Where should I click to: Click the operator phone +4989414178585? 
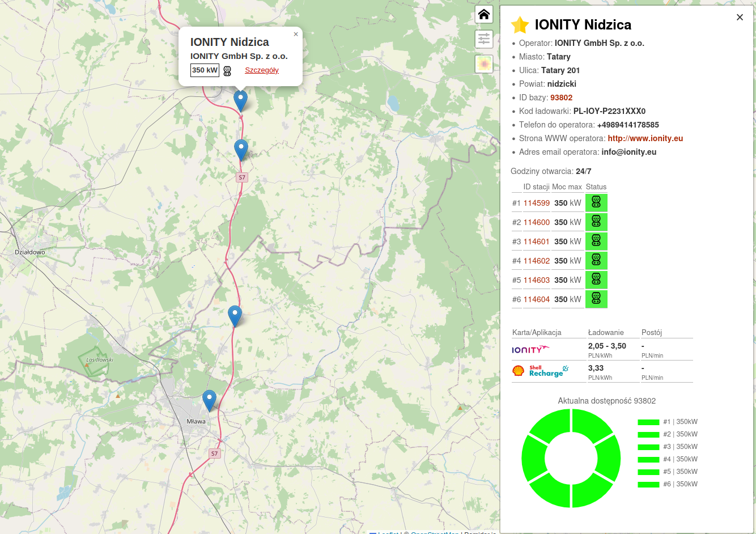pos(628,125)
